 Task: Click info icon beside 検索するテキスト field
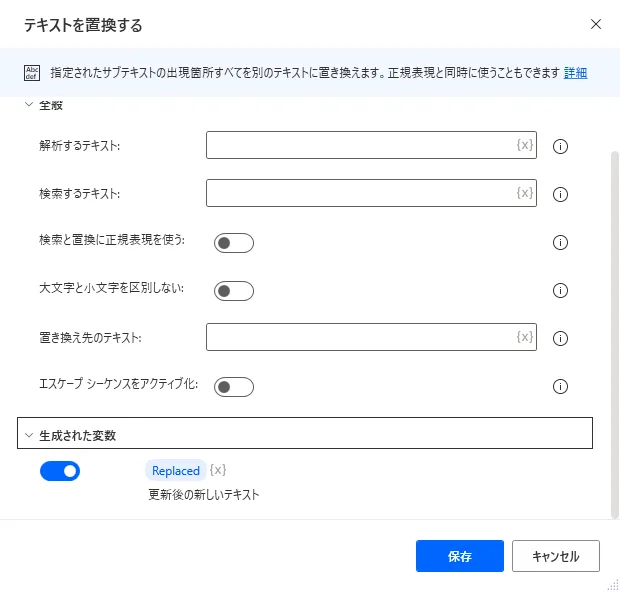point(560,194)
